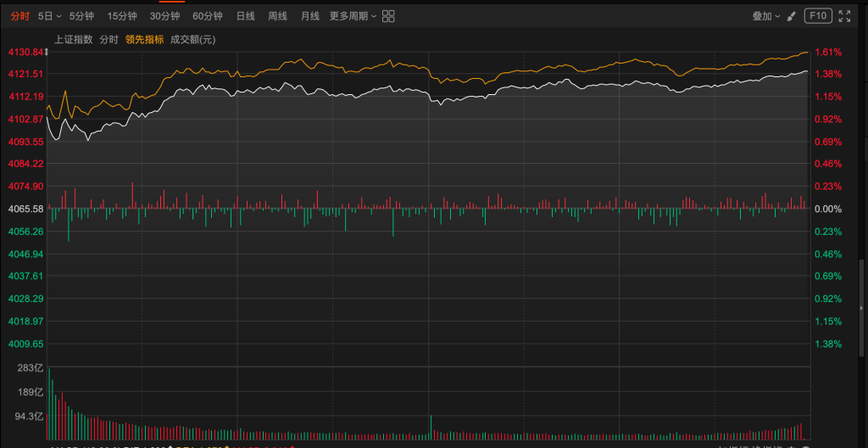
Task: Select the 15分钟 chart period
Action: point(122,16)
